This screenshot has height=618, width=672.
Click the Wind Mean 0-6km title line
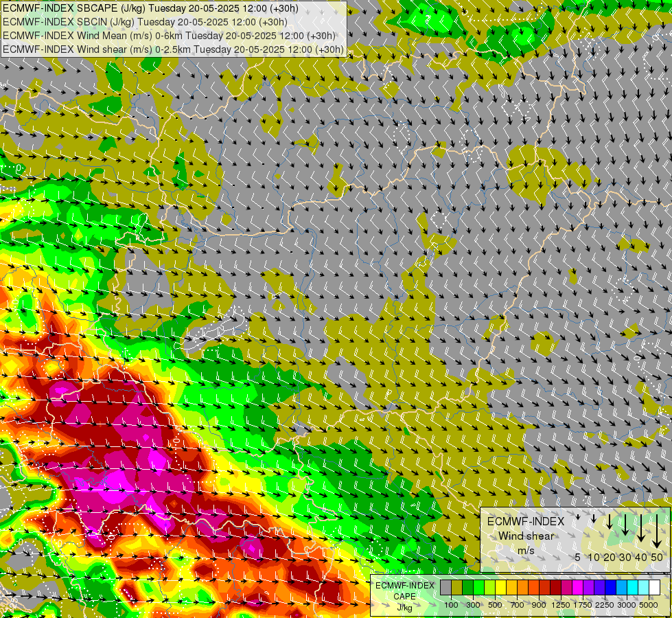pos(169,36)
